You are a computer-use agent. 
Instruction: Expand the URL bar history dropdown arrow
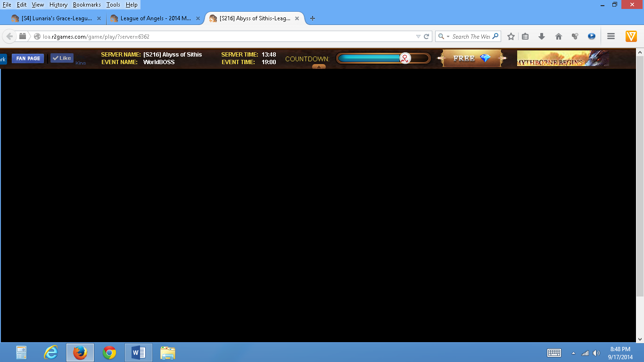click(x=418, y=36)
